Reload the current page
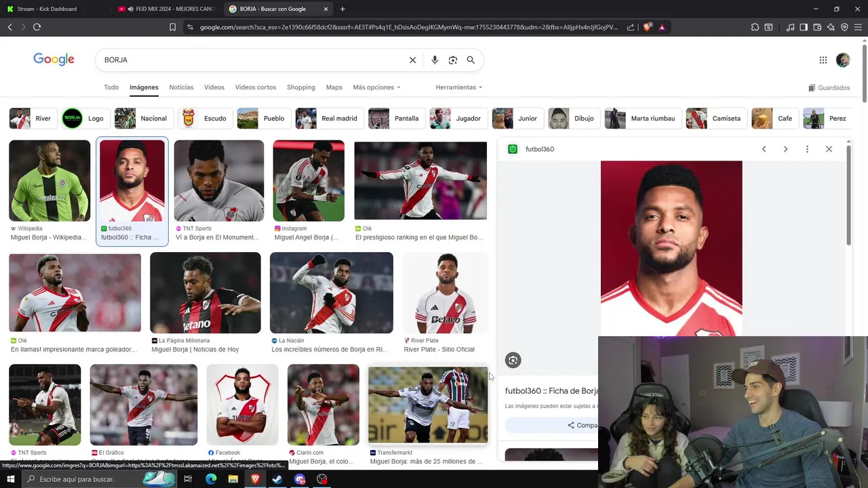Screen dimensions: 868x488 point(37,27)
